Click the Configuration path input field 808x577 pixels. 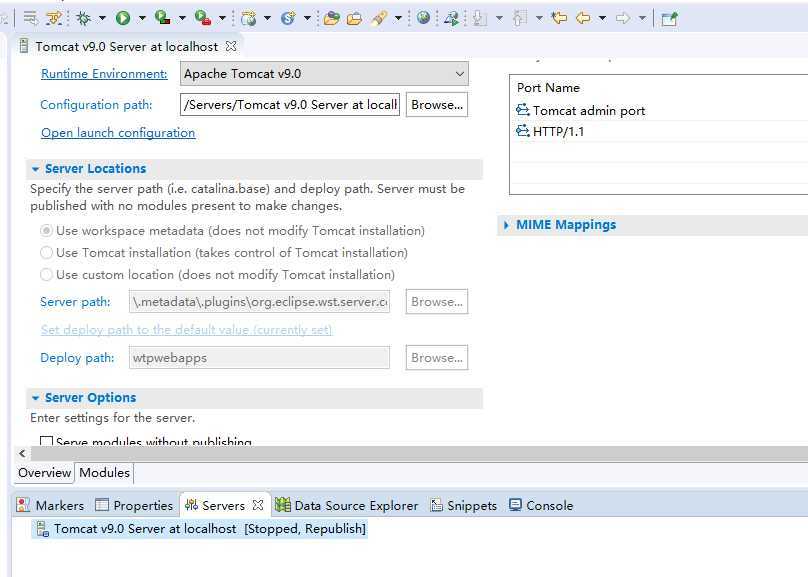pyautogui.click(x=290, y=105)
